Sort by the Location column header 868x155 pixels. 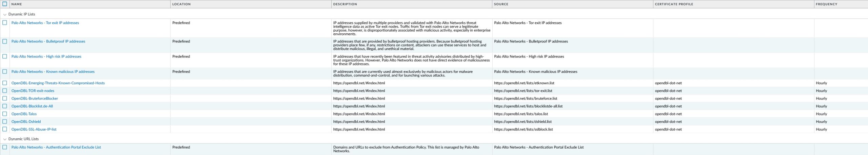click(181, 4)
